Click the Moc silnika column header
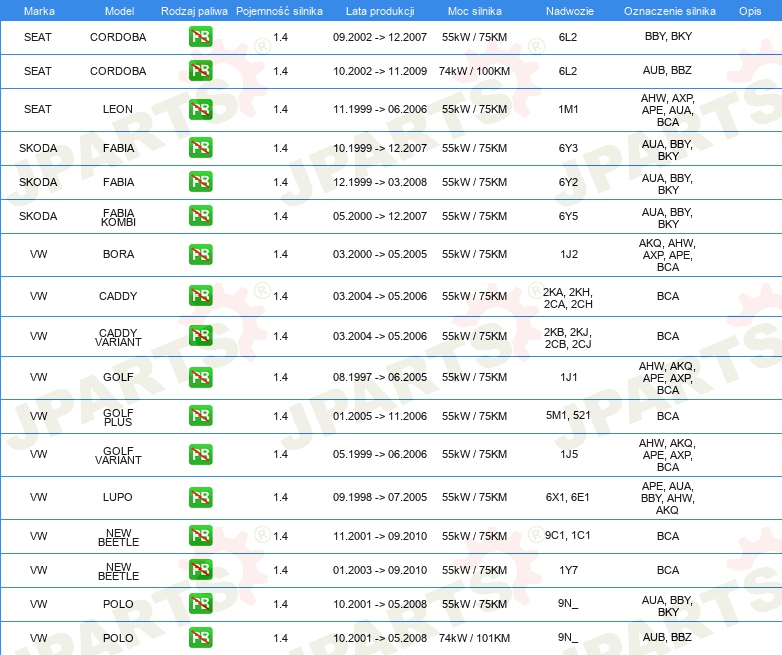The width and height of the screenshot is (782, 655). click(x=475, y=11)
